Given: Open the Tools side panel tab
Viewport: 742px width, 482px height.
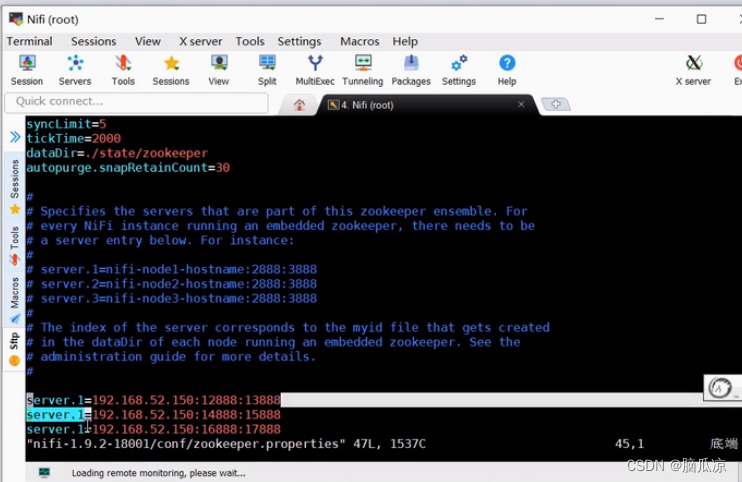Looking at the screenshot, I should (x=15, y=246).
